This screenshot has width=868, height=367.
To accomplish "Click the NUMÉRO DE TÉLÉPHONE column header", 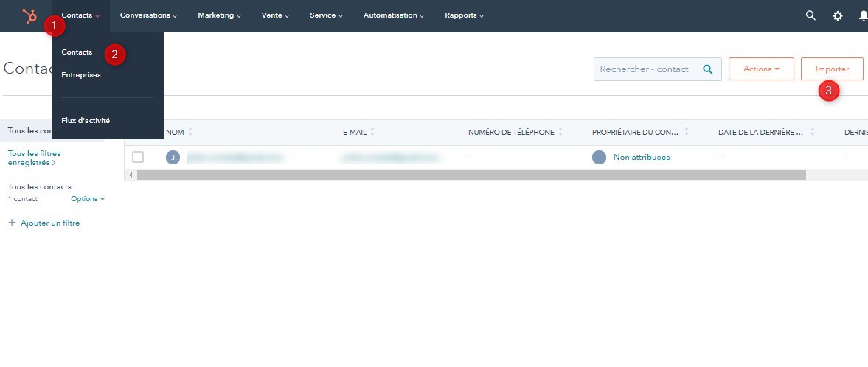I will pyautogui.click(x=511, y=133).
